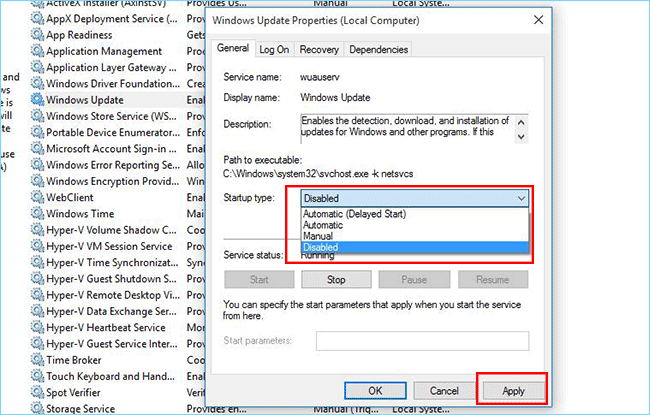
Task: Click the gear icon beside Hyper-V Time Synchronization
Action: tap(37, 262)
